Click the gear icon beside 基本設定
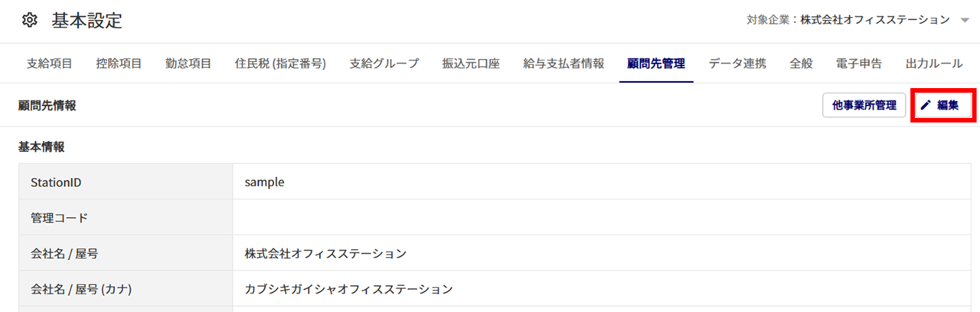This screenshot has height=312, width=980. click(30, 21)
